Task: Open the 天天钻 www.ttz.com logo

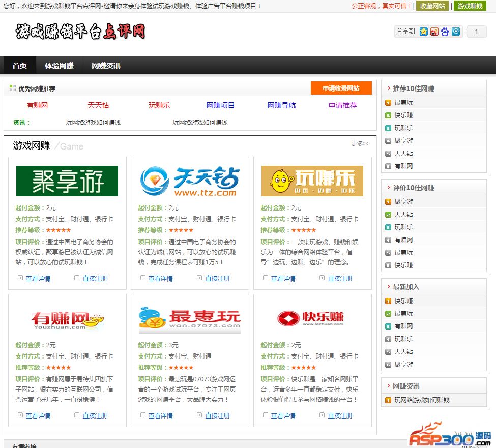Action: pos(190,181)
